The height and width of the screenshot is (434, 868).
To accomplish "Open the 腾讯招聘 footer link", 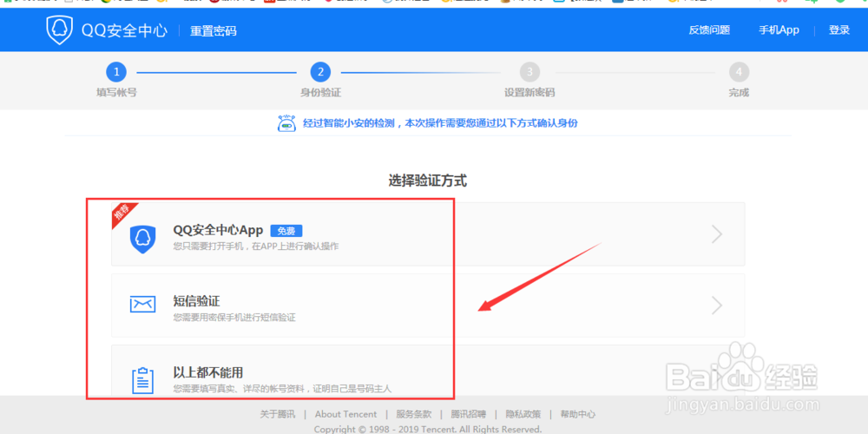I will pos(469,414).
